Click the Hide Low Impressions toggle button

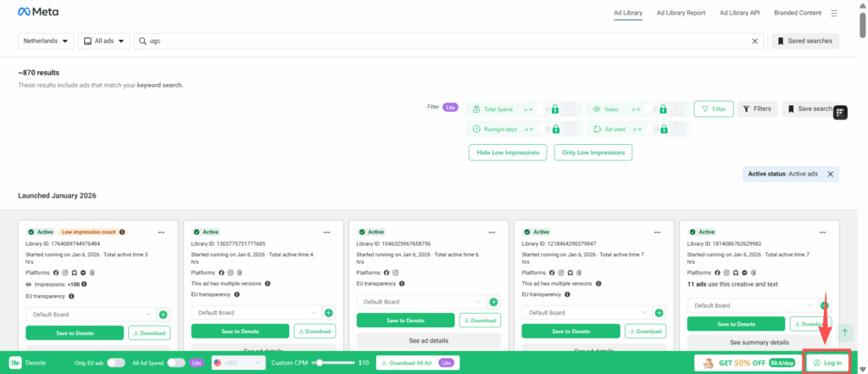coord(508,153)
